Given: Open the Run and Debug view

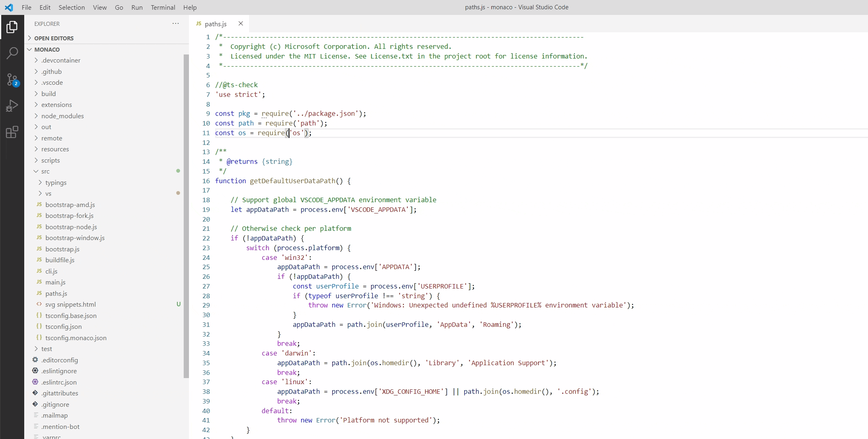Looking at the screenshot, I should pos(13,105).
